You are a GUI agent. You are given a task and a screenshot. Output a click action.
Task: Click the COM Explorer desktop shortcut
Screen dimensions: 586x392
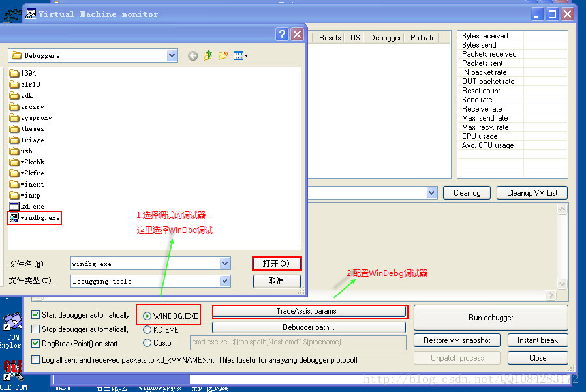(12, 330)
